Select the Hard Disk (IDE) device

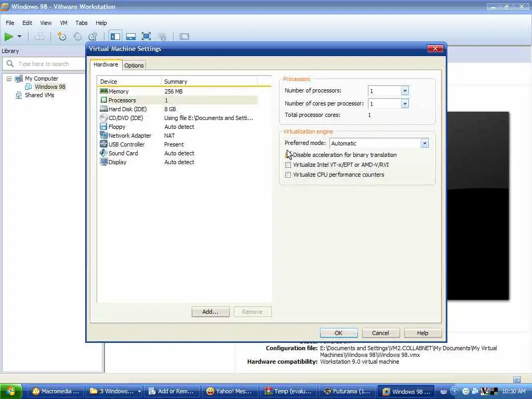point(179,109)
